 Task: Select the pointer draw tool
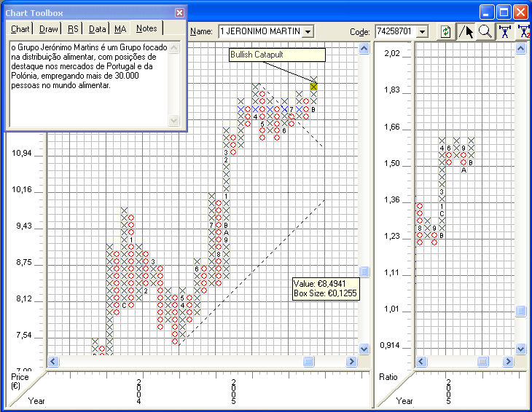(x=466, y=31)
